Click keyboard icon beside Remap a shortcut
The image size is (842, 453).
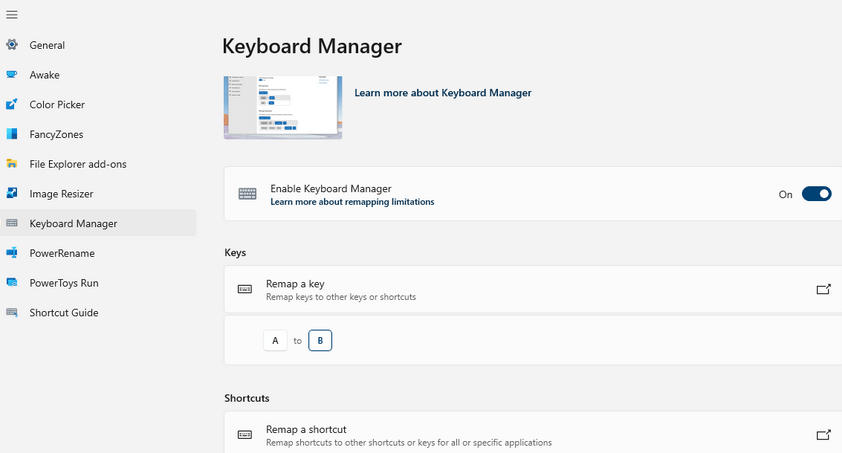[x=245, y=435]
